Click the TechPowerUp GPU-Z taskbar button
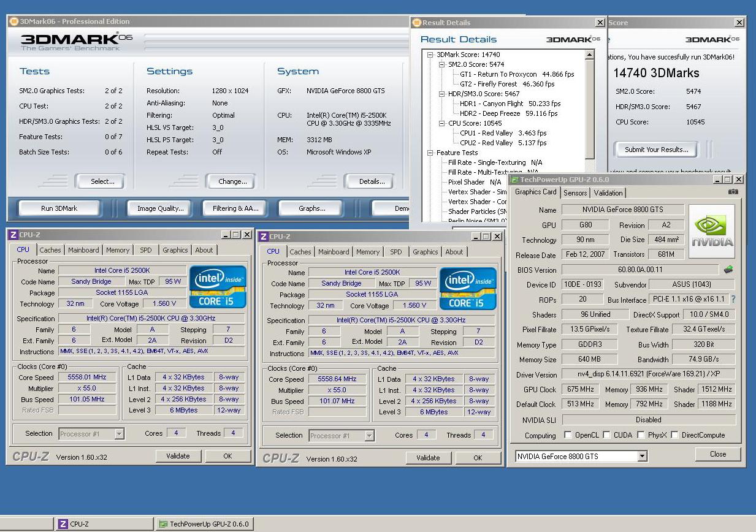 pos(204,524)
